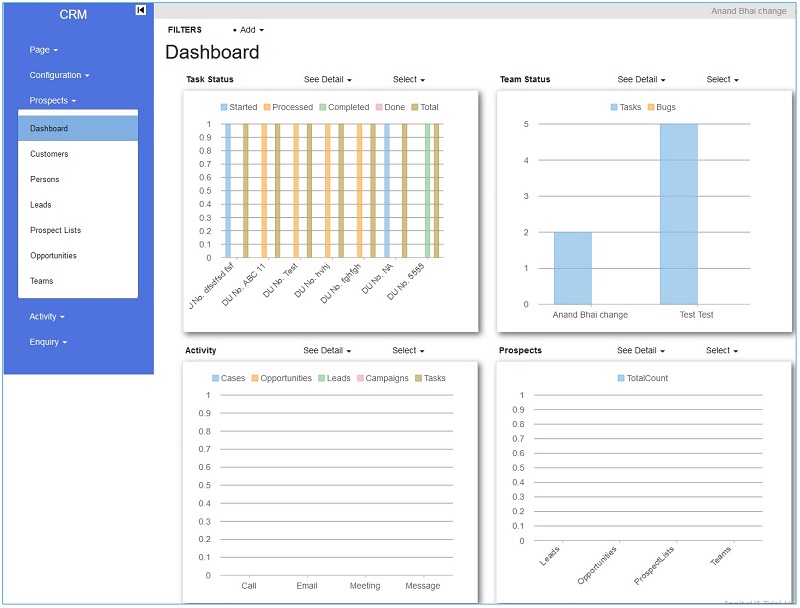Open the Activity dropdown in sidebar
Image resolution: width=800 pixels, height=608 pixels.
click(47, 316)
